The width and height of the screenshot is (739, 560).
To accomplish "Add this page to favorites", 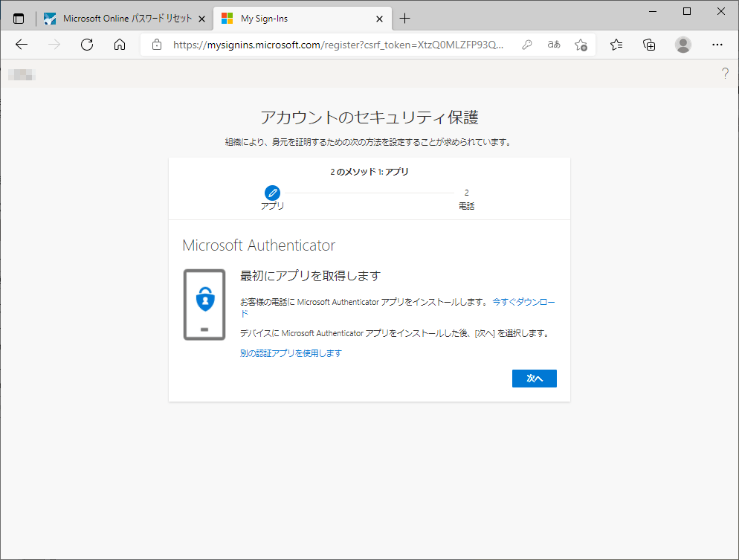I will tap(581, 45).
